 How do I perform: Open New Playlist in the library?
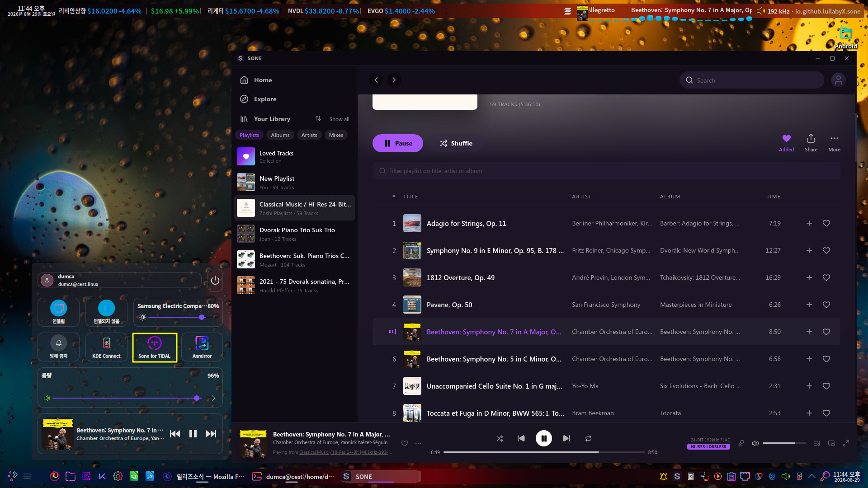pos(294,183)
